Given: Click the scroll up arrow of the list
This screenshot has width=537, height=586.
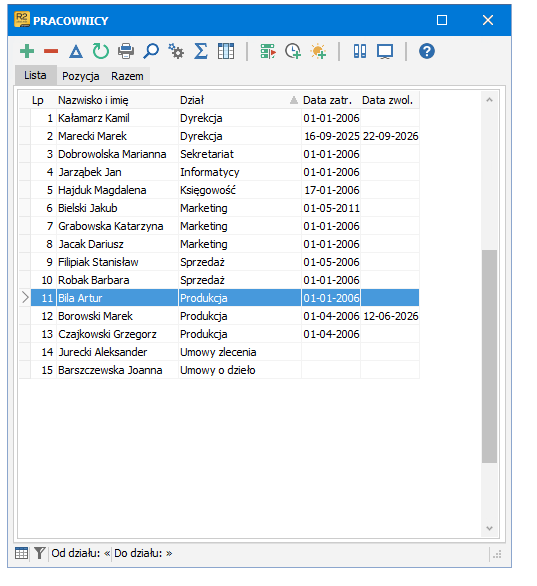Looking at the screenshot, I should click(x=490, y=100).
